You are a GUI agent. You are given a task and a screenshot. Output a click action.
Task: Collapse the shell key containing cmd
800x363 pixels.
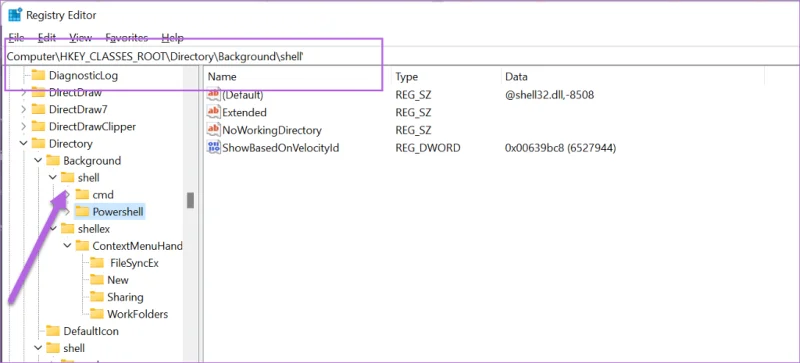click(53, 178)
